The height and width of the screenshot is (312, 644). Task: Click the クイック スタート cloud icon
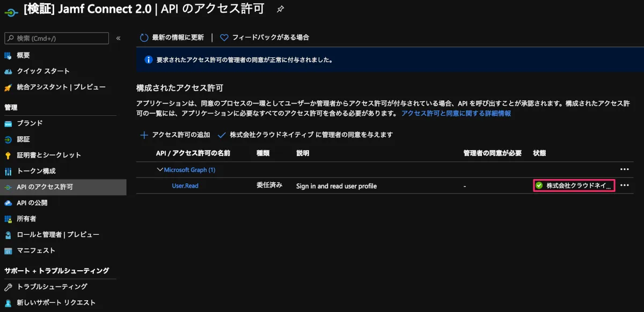pos(8,71)
